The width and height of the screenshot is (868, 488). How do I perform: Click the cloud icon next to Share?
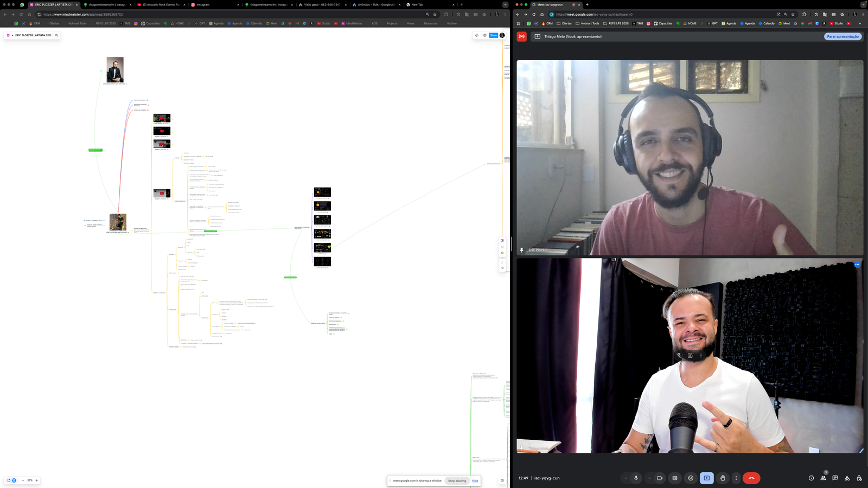pos(477,35)
